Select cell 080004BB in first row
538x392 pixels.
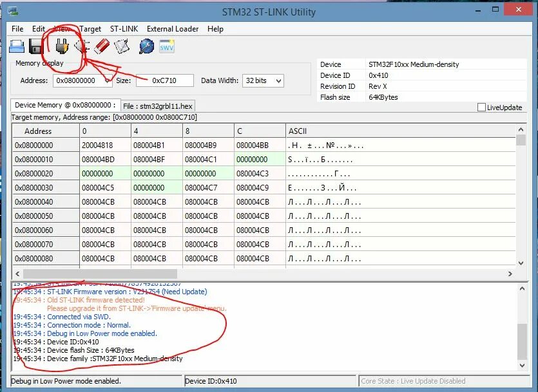(260, 145)
